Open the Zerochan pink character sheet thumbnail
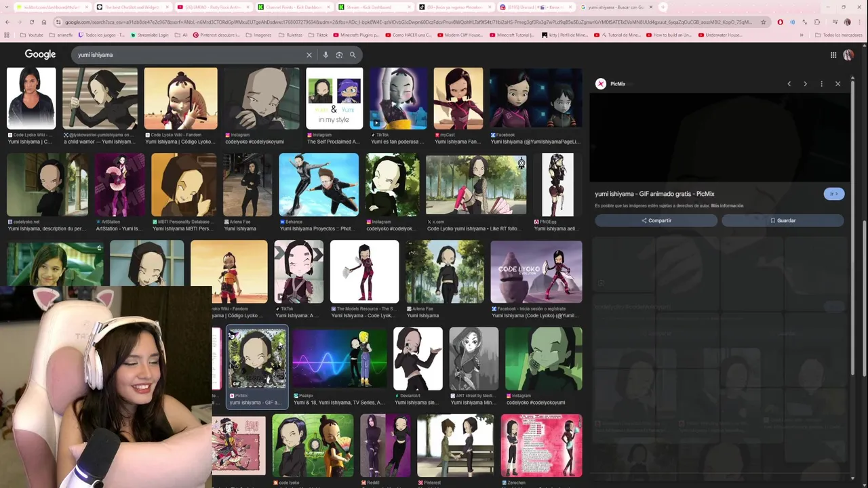The height and width of the screenshot is (488, 868). pyautogui.click(x=541, y=445)
